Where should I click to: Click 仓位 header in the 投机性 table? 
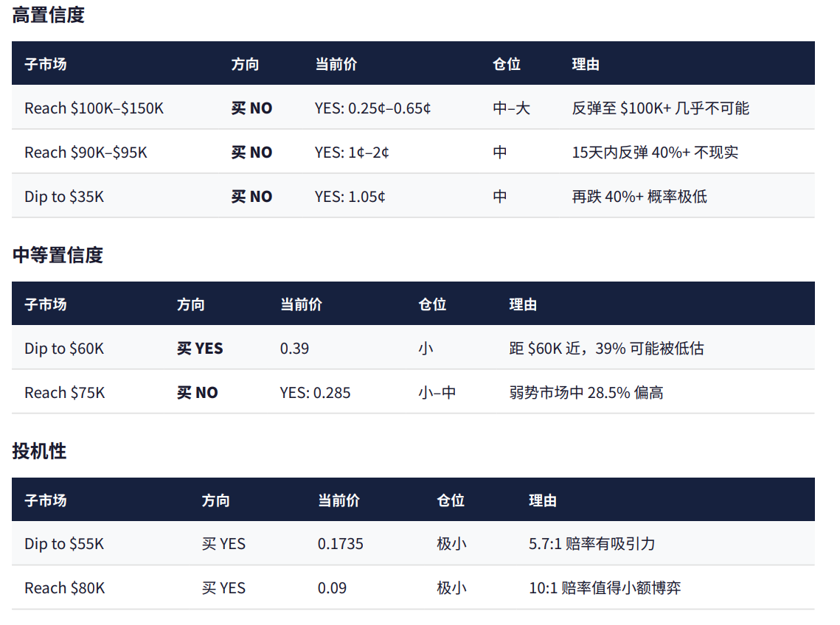tap(451, 500)
